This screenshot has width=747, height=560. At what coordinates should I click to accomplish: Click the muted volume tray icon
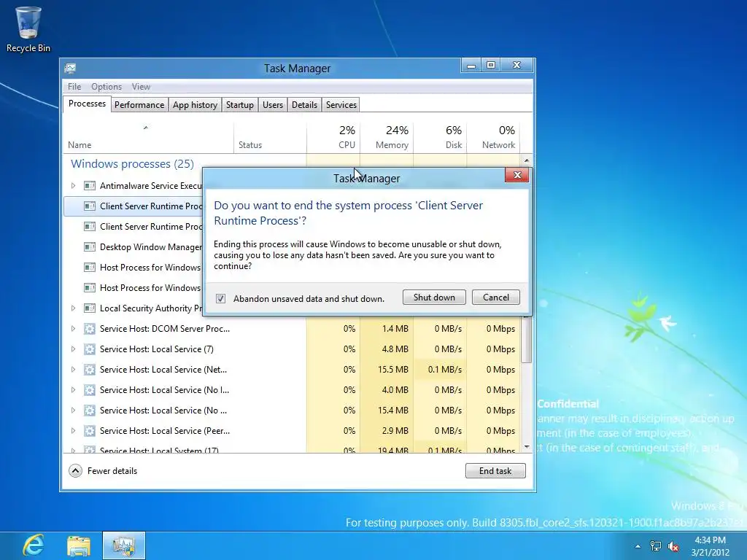pyautogui.click(x=673, y=546)
